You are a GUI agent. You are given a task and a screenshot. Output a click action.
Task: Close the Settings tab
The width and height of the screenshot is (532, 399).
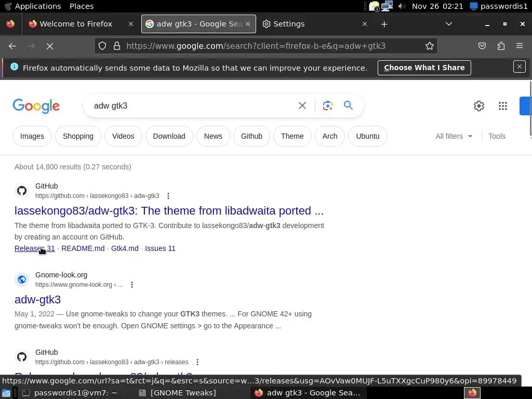tap(365, 24)
